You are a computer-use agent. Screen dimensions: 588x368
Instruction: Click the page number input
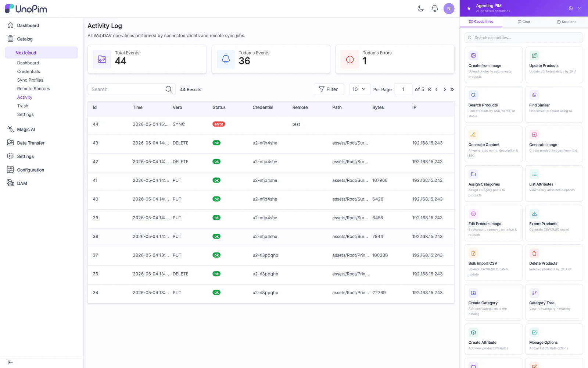(403, 89)
